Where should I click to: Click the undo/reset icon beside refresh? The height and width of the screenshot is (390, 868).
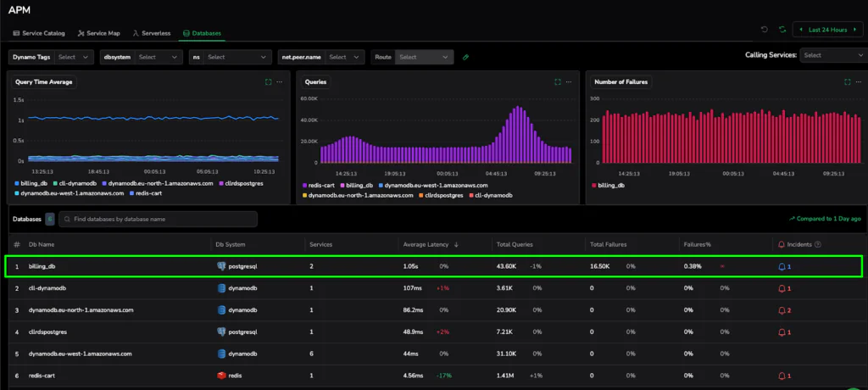coord(765,30)
